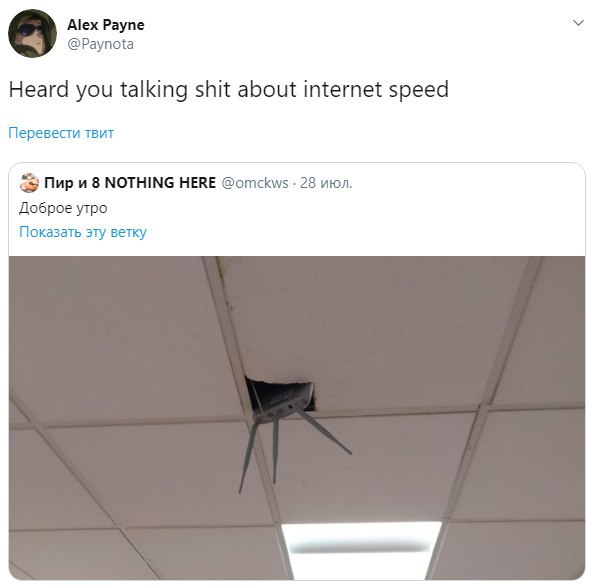Open the tweet options chevron menu
The image size is (590, 586).
click(578, 23)
